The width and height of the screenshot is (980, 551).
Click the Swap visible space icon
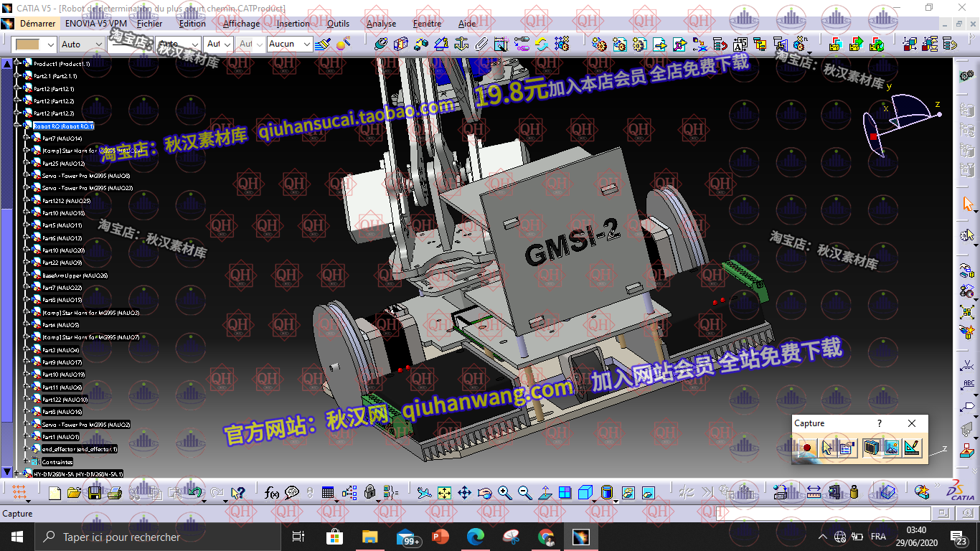[x=649, y=493]
